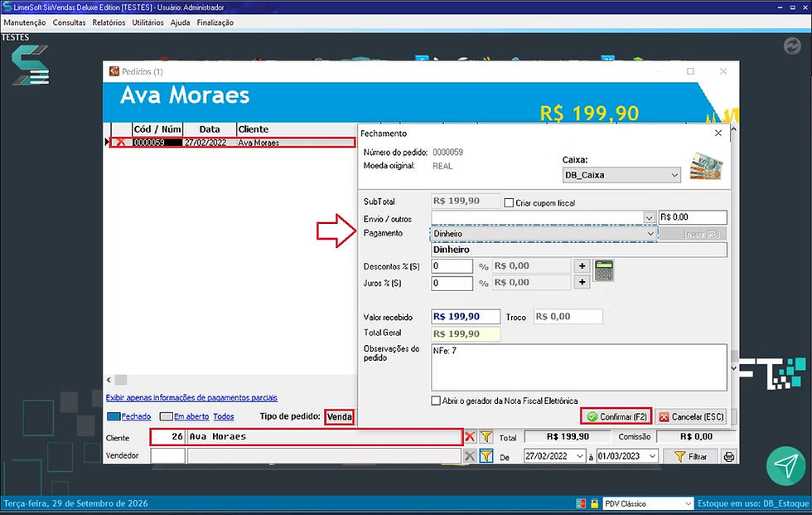The image size is (812, 515).
Task: Click the plus button beside Juros value
Action: 582,282
